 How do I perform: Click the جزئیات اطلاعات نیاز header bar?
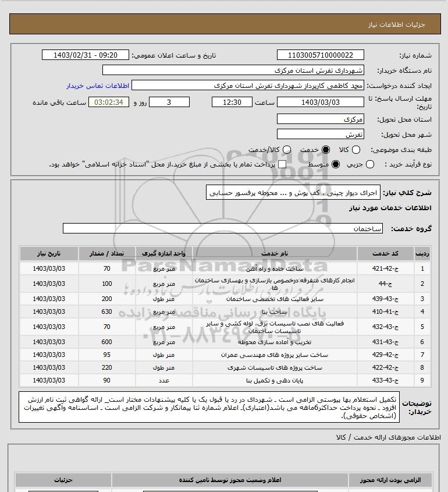tap(225, 24)
